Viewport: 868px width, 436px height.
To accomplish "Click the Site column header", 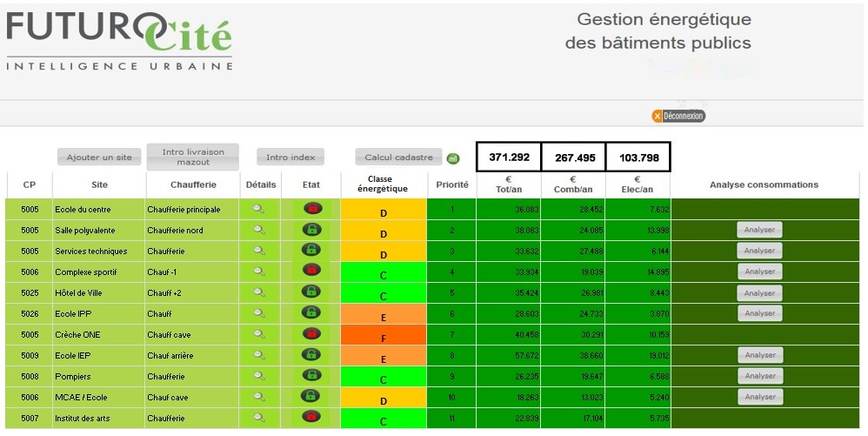I will coord(99,184).
